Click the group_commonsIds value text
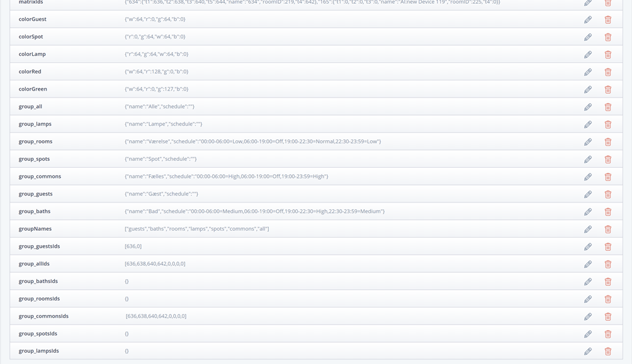 156,316
